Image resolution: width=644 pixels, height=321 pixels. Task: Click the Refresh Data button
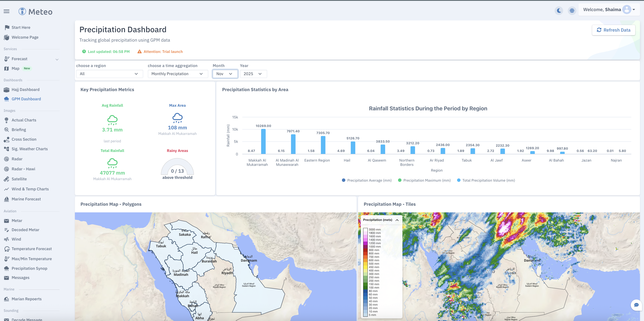pyautogui.click(x=613, y=30)
